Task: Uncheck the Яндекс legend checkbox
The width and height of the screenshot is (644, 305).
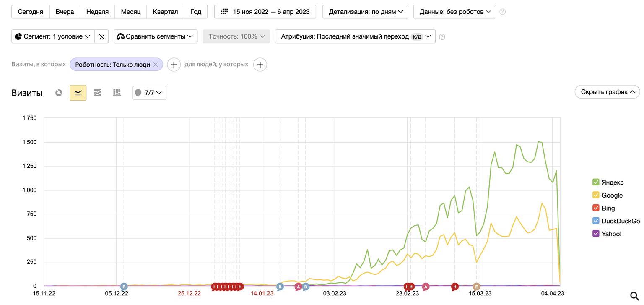Action: coord(596,182)
